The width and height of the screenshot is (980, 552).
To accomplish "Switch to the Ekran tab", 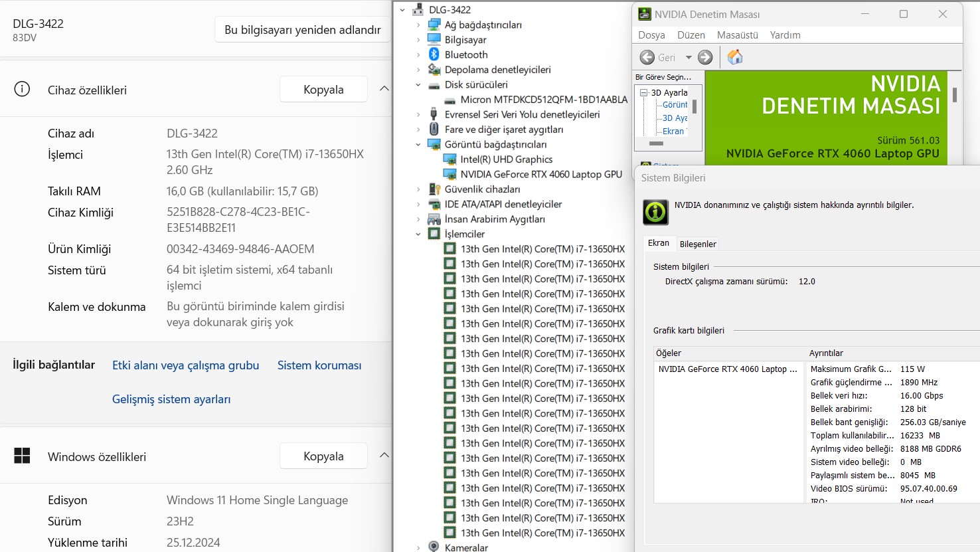I will pyautogui.click(x=659, y=243).
